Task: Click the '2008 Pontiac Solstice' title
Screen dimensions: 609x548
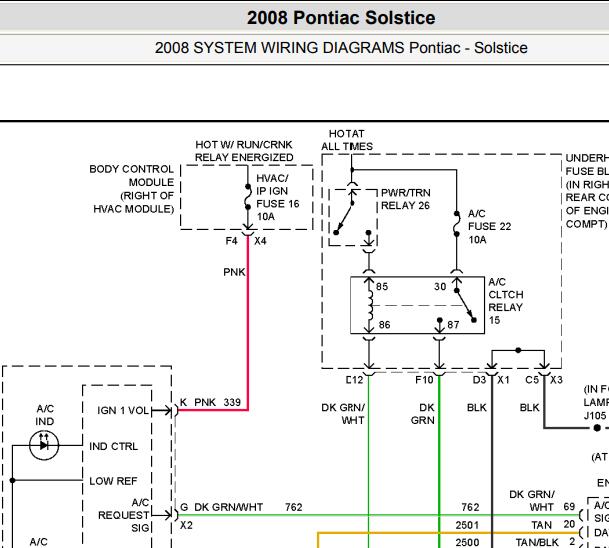Action: 341,18
